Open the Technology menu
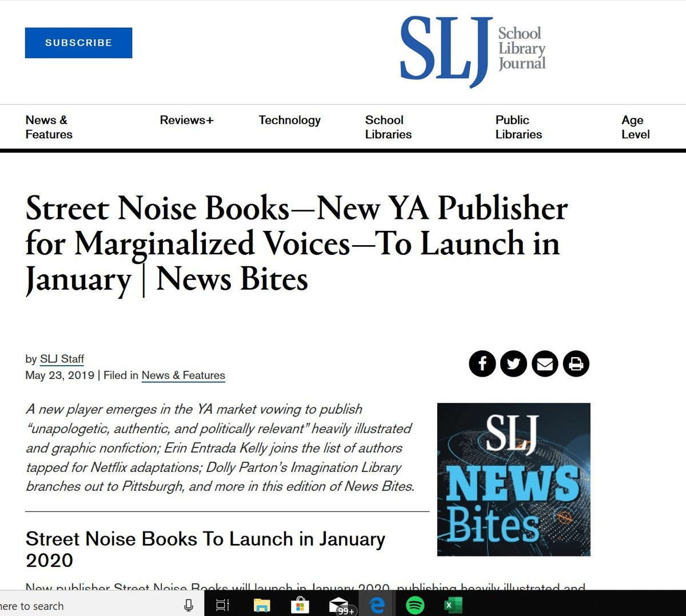The height and width of the screenshot is (616, 686). click(289, 120)
